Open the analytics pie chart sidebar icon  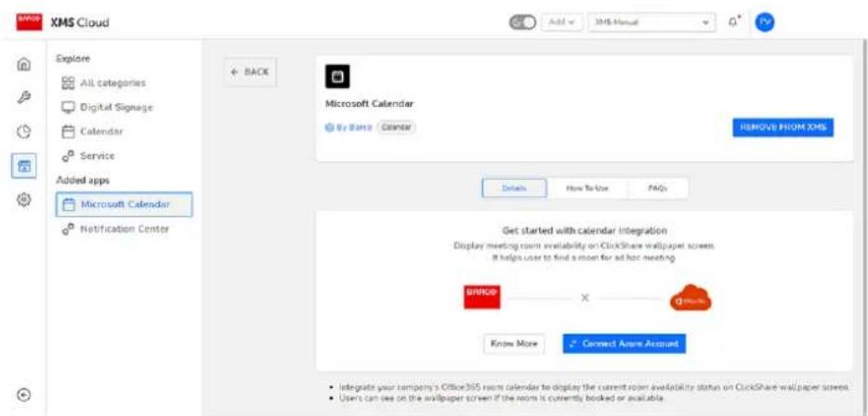pyautogui.click(x=24, y=132)
